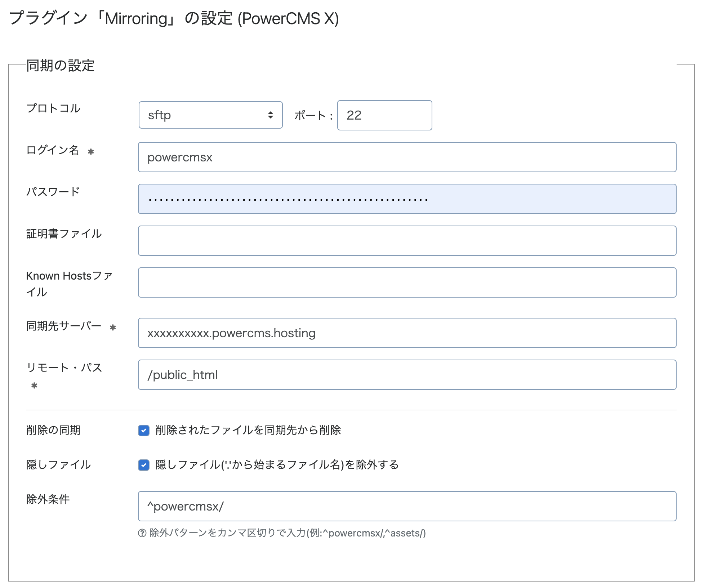
Task: Select the sync server field with powercms.hosting
Action: click(406, 333)
